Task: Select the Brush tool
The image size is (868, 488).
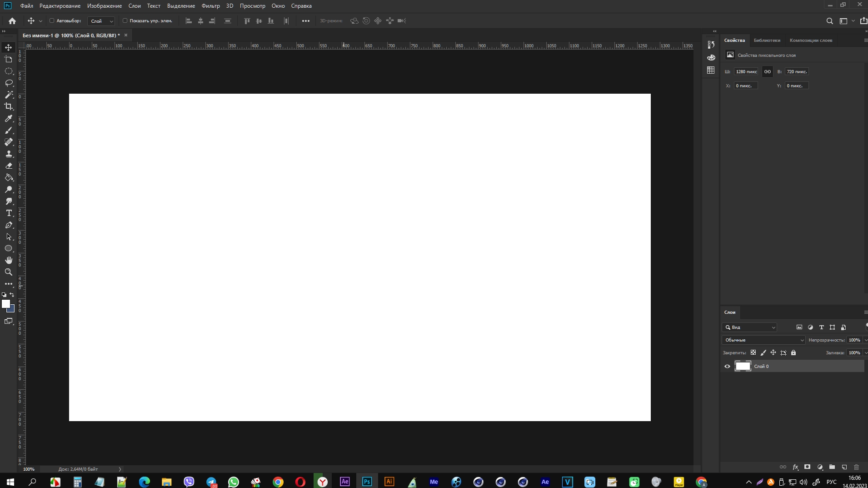Action: [x=9, y=131]
